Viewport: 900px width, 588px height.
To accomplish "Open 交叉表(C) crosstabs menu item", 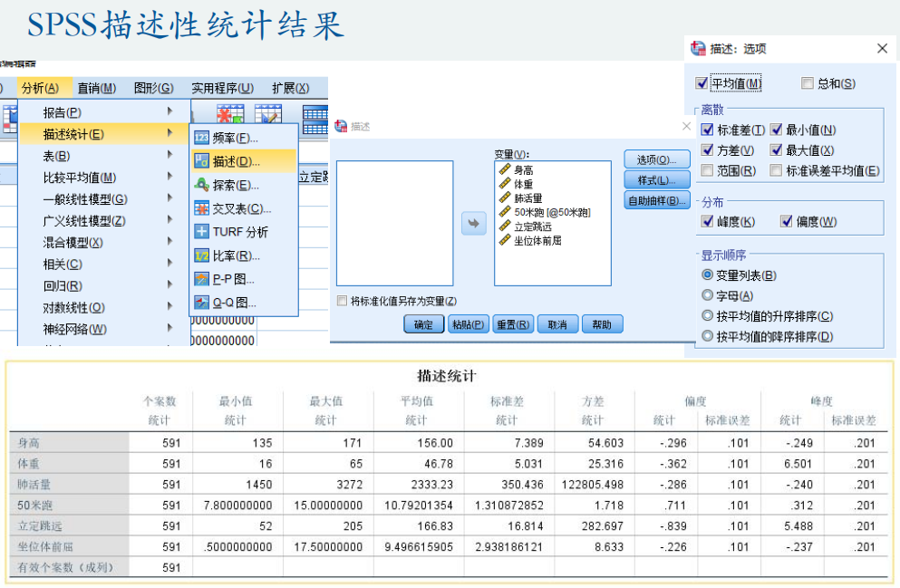I will pos(244,208).
